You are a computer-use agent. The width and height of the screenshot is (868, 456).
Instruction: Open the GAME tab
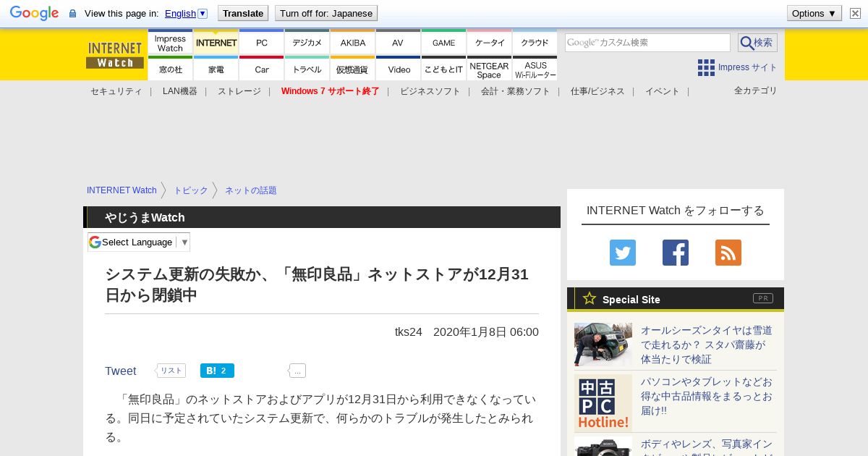click(444, 43)
